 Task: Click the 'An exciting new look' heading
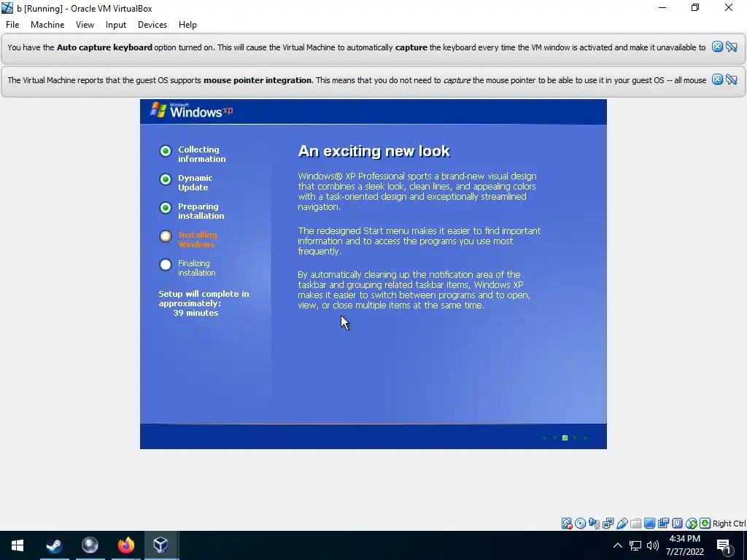click(x=374, y=151)
